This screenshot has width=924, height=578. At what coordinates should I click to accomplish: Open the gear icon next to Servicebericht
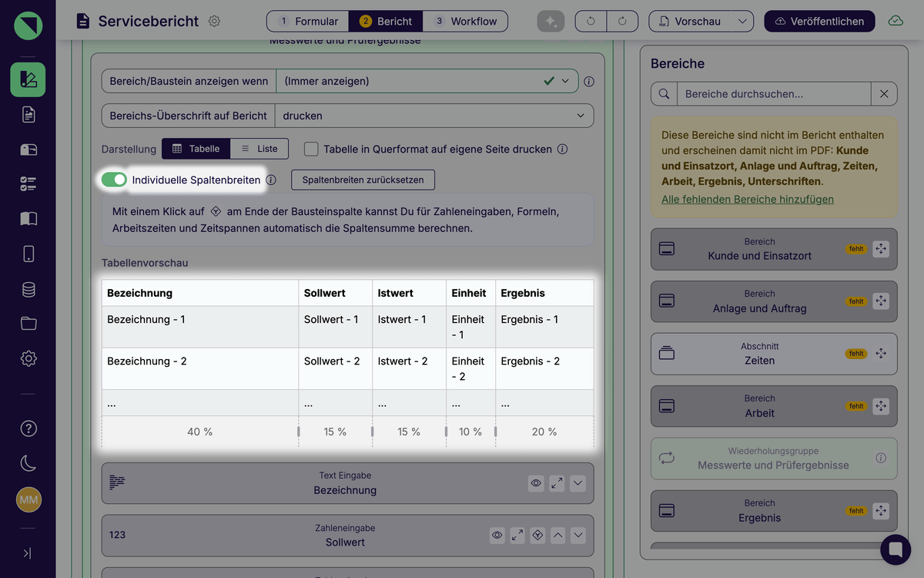[214, 22]
